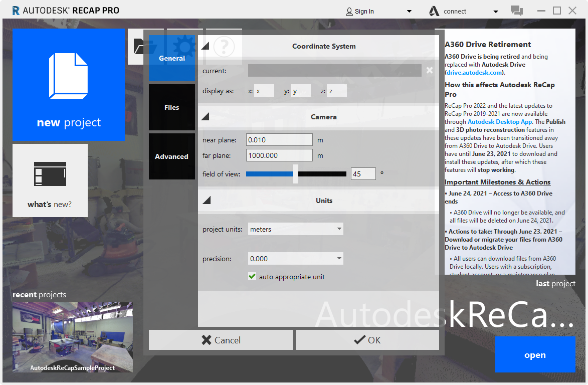Viewport: 588px width, 385px height.
Task: Open the Sign In dropdown arrow
Action: tap(409, 11)
